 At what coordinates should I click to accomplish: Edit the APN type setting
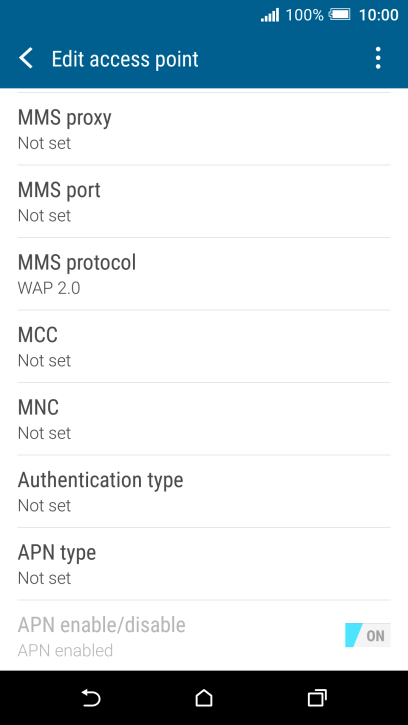coord(204,564)
